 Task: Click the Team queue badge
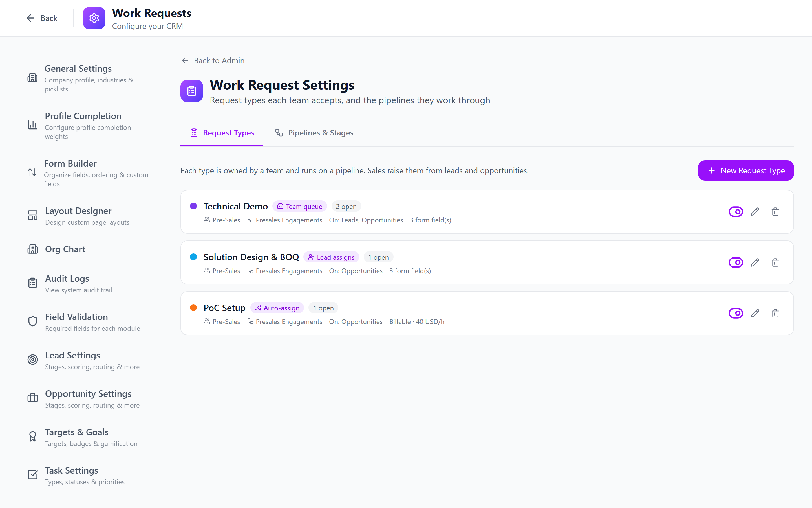tap(299, 206)
